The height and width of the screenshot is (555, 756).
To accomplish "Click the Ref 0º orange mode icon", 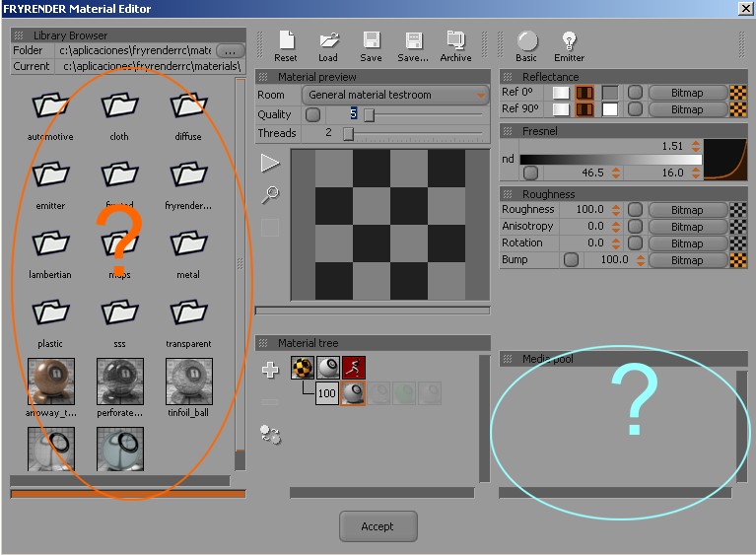I will [584, 93].
